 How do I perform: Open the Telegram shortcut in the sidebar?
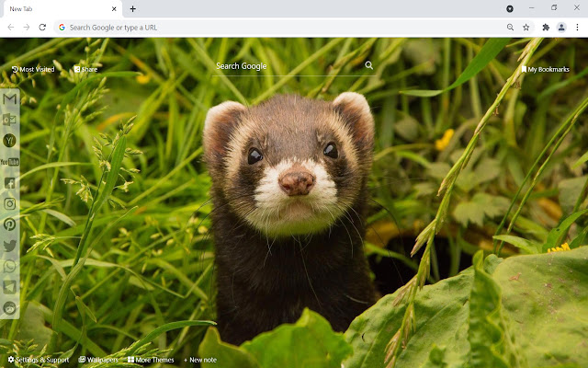(10, 287)
